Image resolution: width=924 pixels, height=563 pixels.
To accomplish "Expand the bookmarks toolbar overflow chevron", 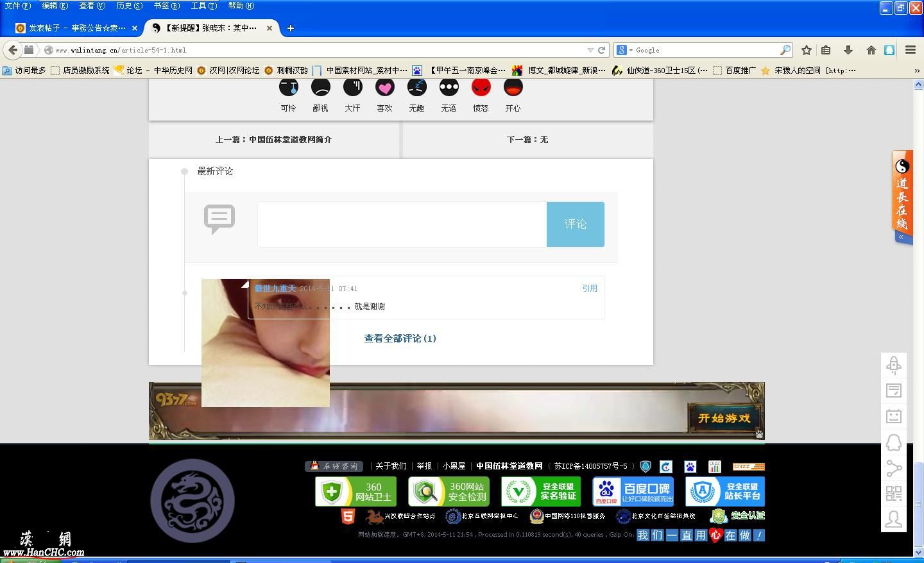I will tap(917, 71).
